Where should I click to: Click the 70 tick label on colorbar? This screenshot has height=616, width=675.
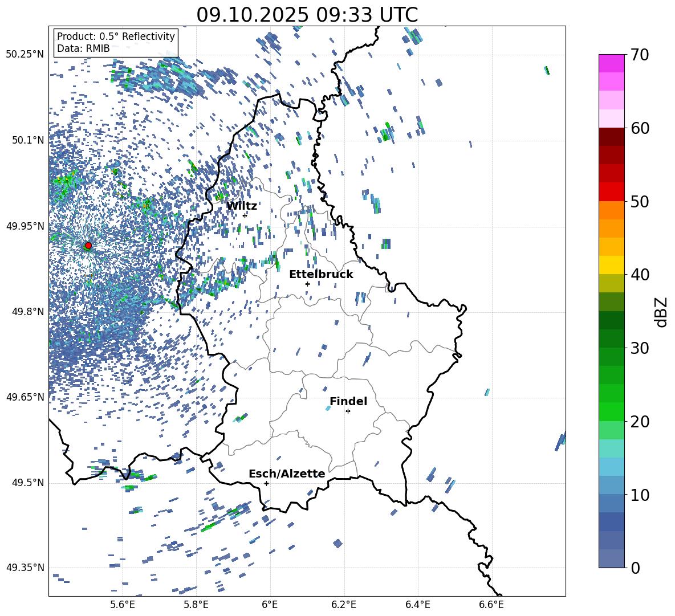(x=640, y=55)
